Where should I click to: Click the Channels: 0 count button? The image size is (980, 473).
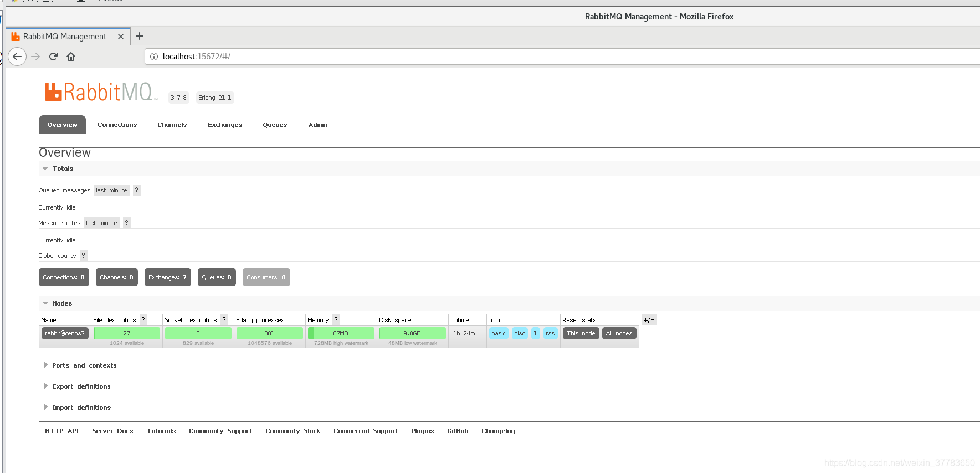click(x=117, y=277)
